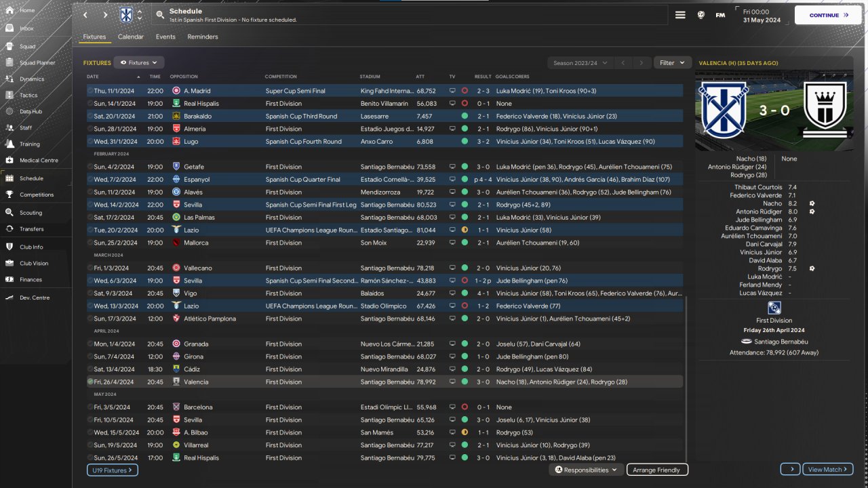Toggle selection circle for Espanyol fixture
This screenshot has width=868, height=488.
pyautogui.click(x=90, y=180)
